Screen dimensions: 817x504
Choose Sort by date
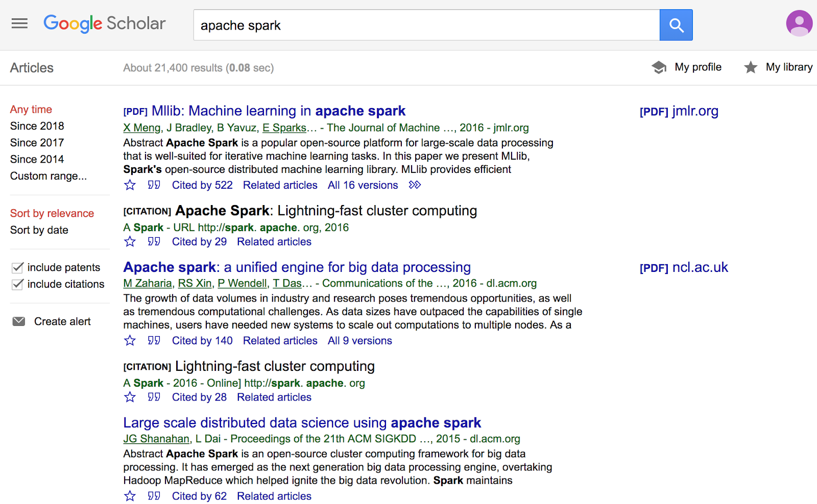click(39, 230)
